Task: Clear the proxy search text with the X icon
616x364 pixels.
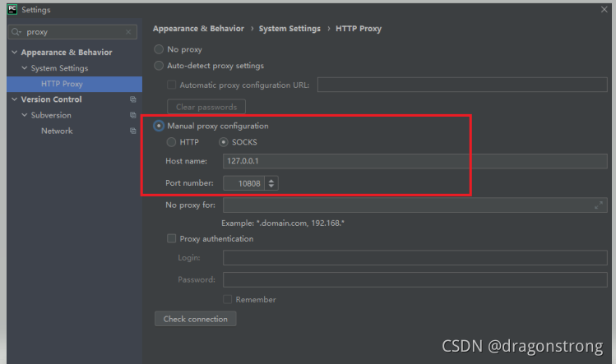Action: (x=128, y=32)
